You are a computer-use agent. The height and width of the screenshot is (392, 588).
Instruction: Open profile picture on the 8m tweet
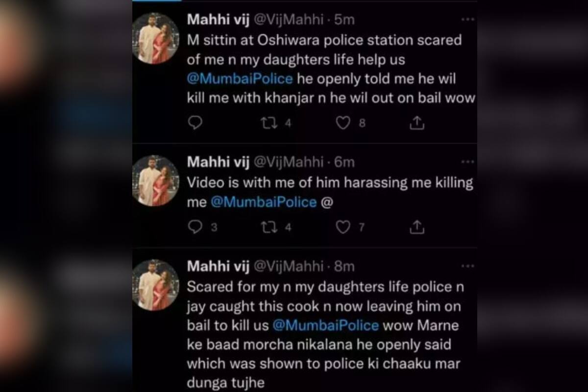[x=156, y=285]
